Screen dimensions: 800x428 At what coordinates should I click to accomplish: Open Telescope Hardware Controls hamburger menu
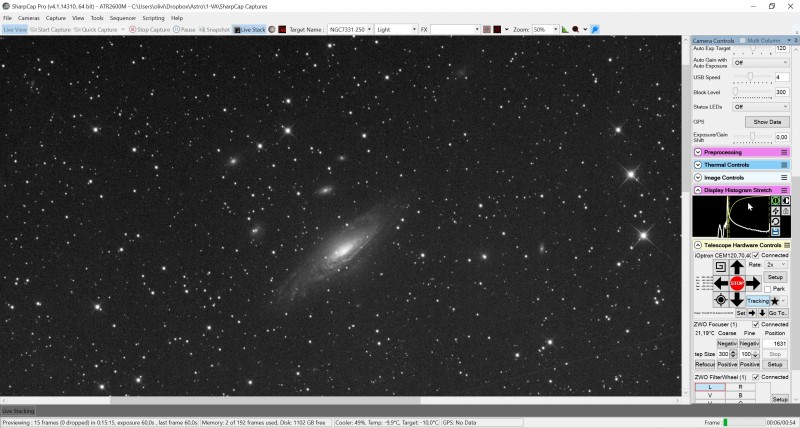(x=786, y=245)
